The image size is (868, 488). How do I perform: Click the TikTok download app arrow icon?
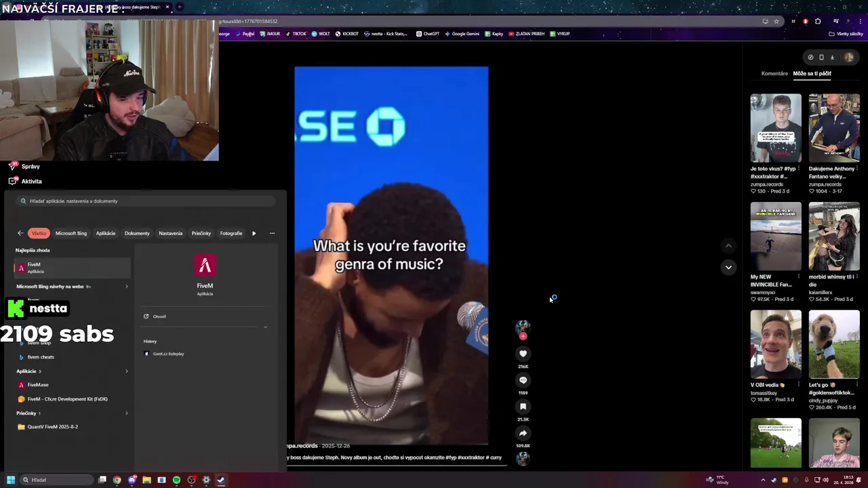(x=832, y=57)
